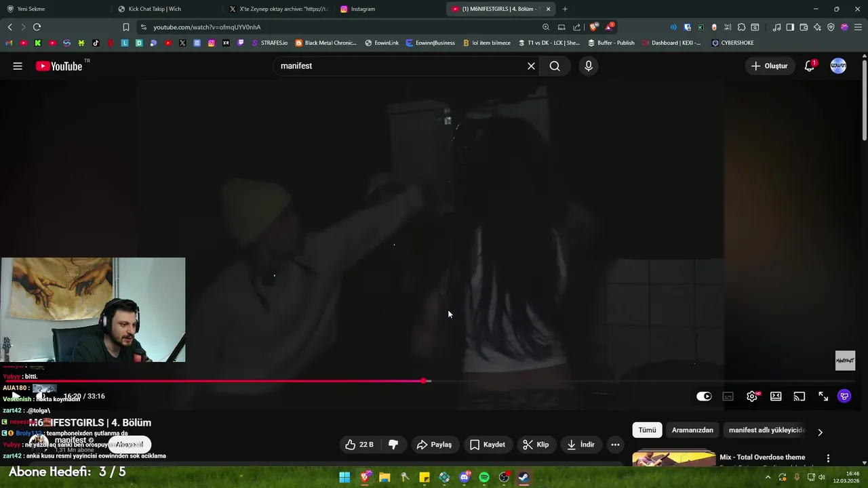Select 'manifest adlı yükleyiciden' chip
The height and width of the screenshot is (488, 868).
[766, 430]
